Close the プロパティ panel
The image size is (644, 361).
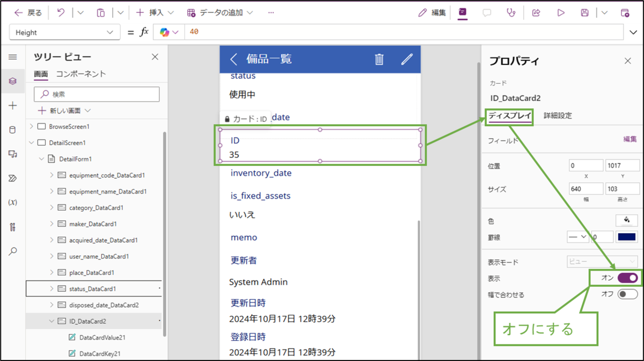(x=627, y=61)
